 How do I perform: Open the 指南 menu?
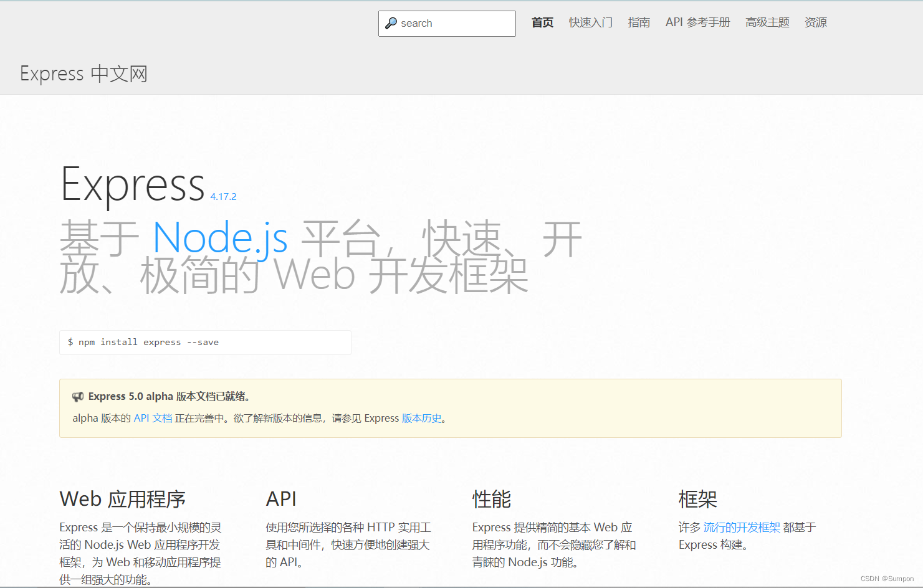639,22
